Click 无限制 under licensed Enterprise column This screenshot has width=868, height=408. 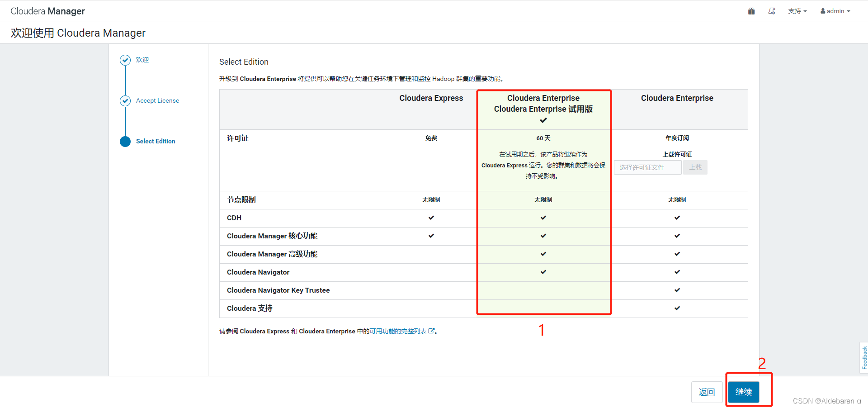[677, 199]
